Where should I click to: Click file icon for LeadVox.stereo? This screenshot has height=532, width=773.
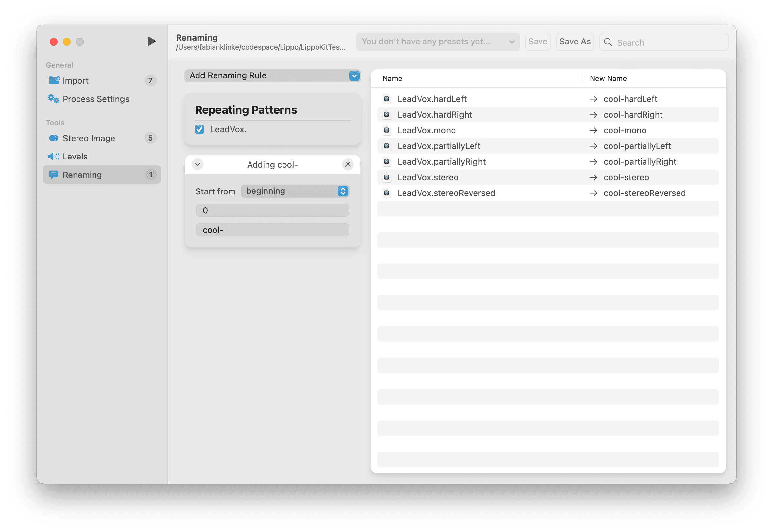coord(387,177)
